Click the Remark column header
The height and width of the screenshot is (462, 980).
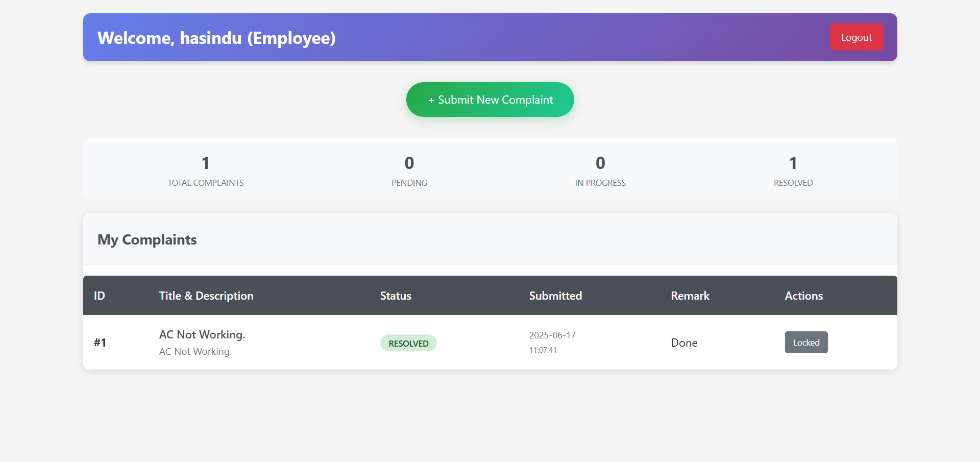[690, 296]
